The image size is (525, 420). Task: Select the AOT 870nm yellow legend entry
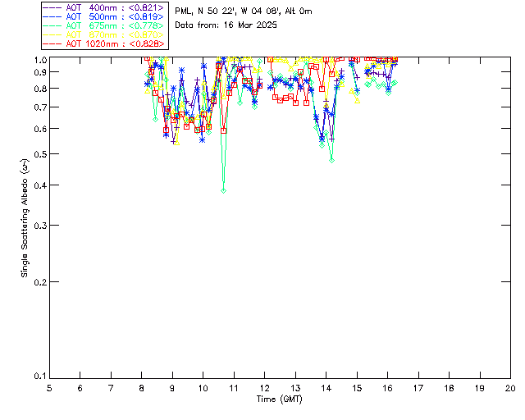click(115, 34)
